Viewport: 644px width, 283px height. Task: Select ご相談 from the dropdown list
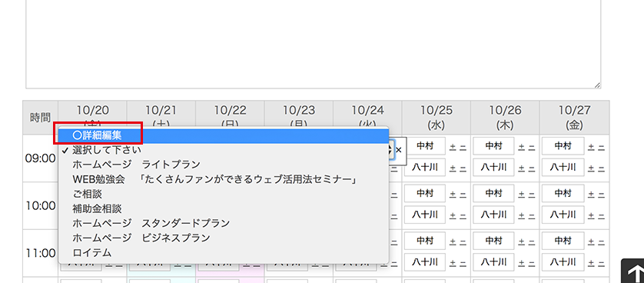pos(224,194)
